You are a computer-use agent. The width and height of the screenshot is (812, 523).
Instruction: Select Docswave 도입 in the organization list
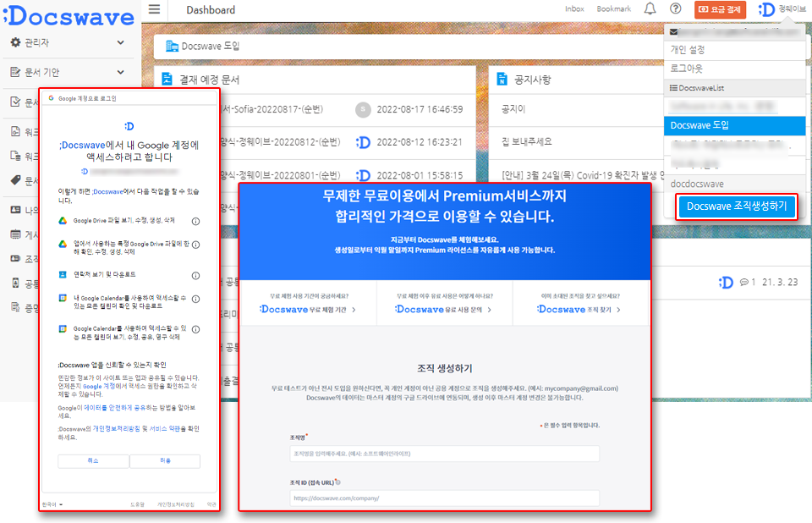point(734,125)
